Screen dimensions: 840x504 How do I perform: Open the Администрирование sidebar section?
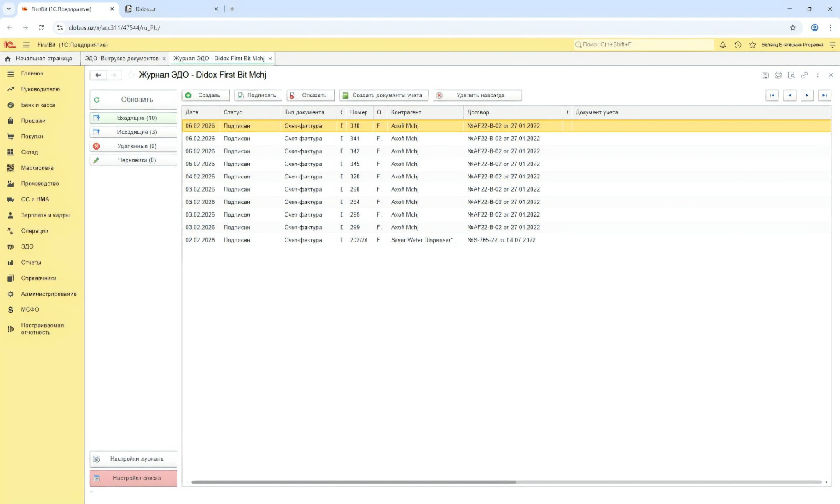[48, 294]
